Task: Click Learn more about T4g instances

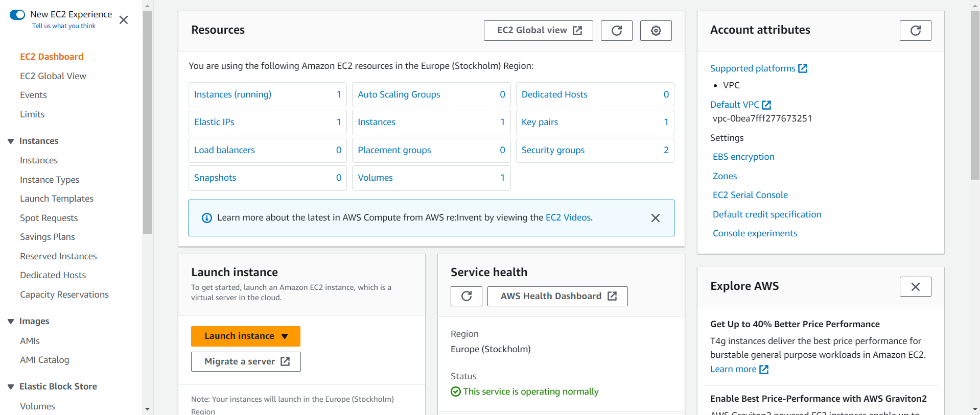Action: [739, 369]
